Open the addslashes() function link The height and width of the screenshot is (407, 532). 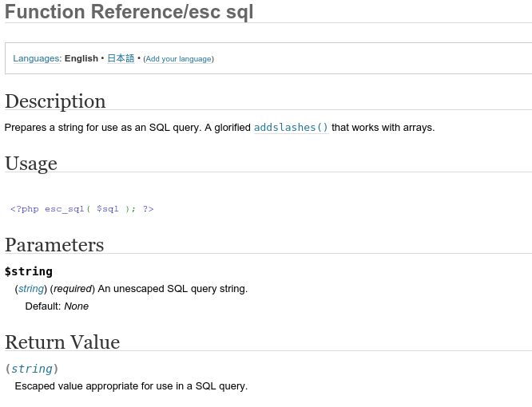[x=291, y=128]
